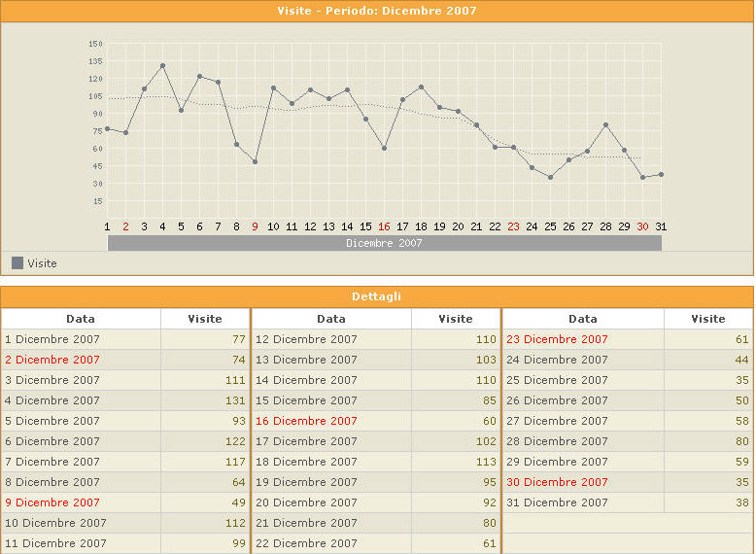Open the red 2 Dicembre 2007 entry

point(52,360)
